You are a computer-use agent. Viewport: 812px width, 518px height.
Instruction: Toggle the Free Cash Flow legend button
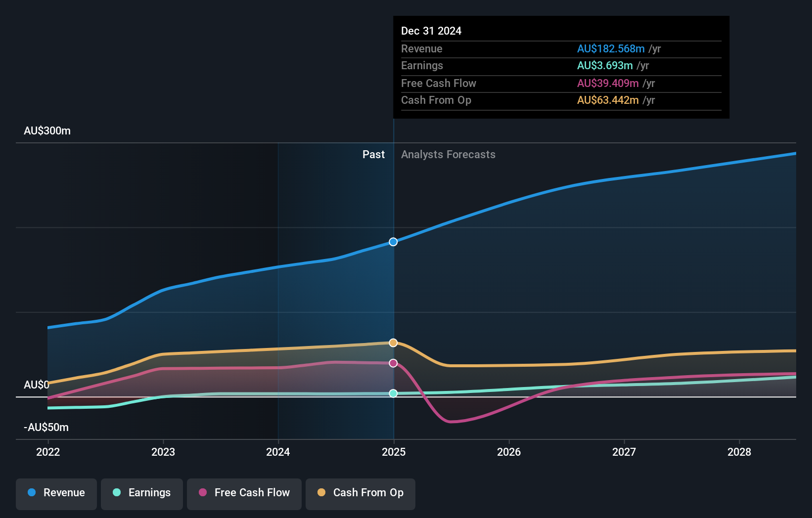click(x=244, y=494)
